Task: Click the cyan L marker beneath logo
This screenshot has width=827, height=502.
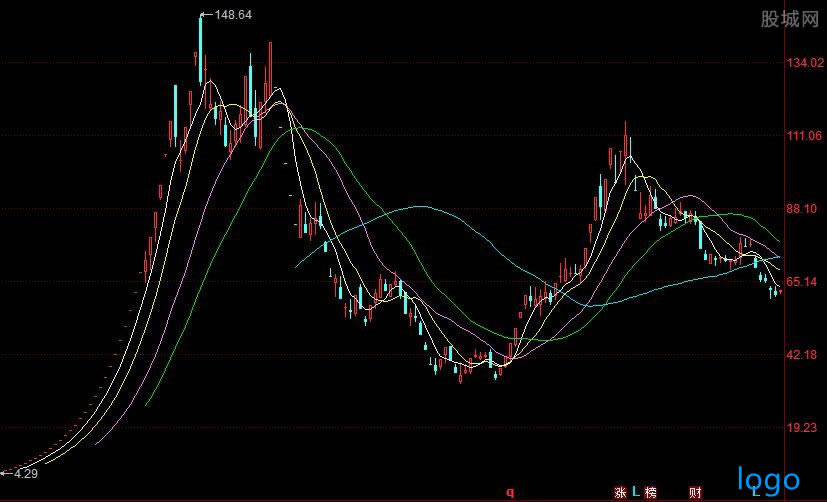Action: click(x=755, y=494)
